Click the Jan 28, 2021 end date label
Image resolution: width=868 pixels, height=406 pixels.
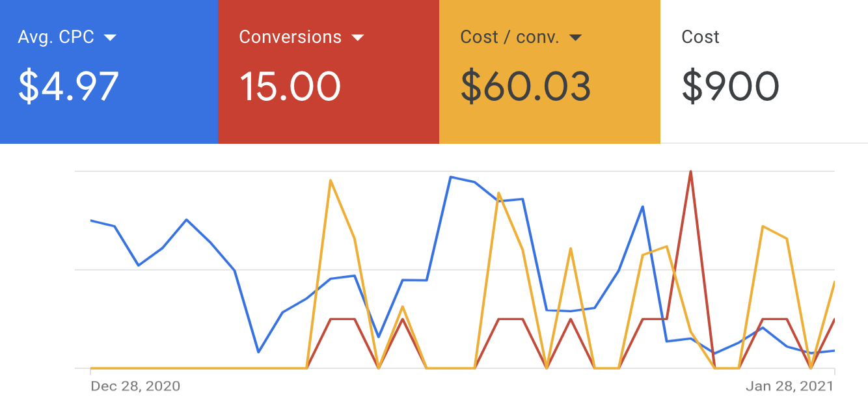[x=789, y=386]
